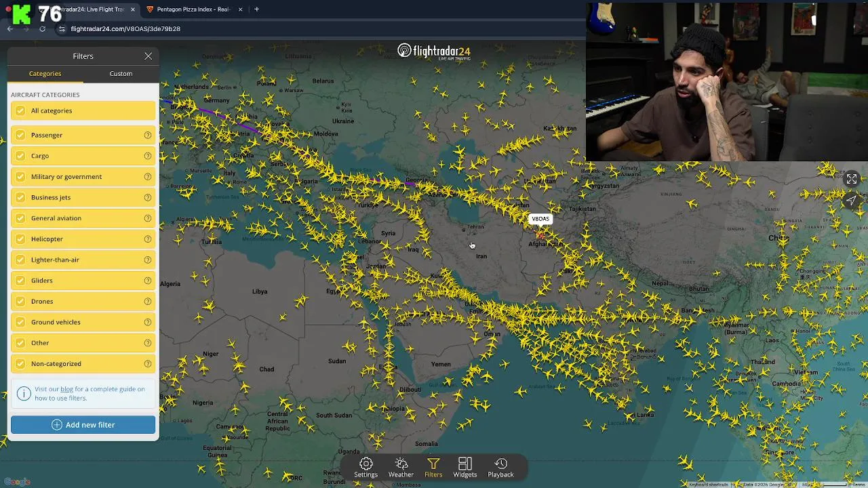The width and height of the screenshot is (868, 488).
Task: Toggle General aviation checkbox
Action: click(20, 218)
